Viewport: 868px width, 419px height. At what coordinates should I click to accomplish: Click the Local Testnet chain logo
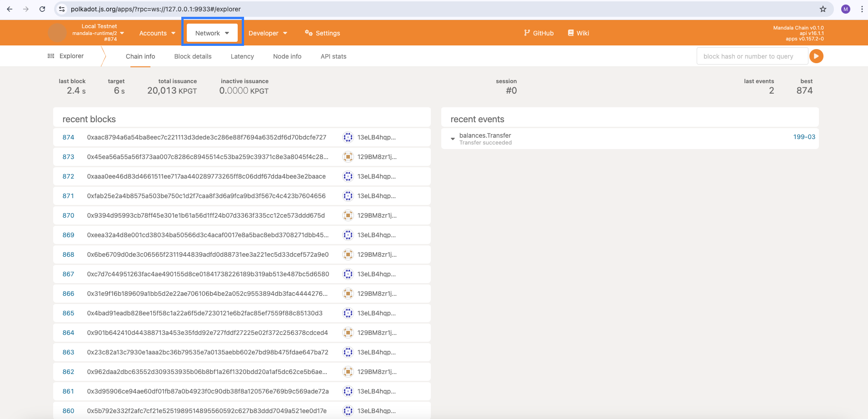[x=57, y=33]
